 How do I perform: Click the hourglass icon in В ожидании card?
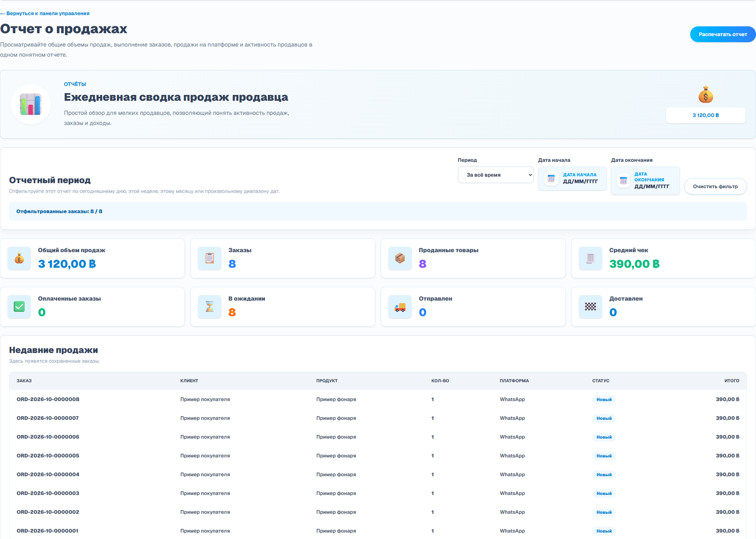(209, 307)
